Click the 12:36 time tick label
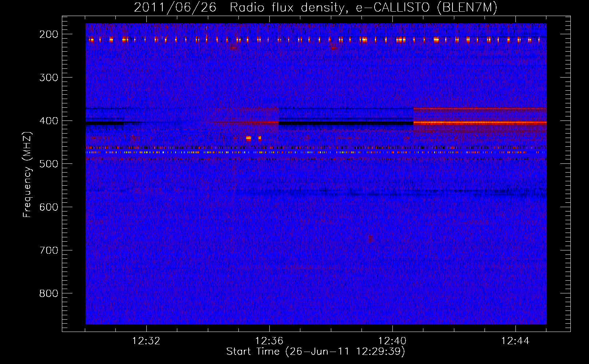This screenshot has width=589, height=364. pyautogui.click(x=269, y=341)
